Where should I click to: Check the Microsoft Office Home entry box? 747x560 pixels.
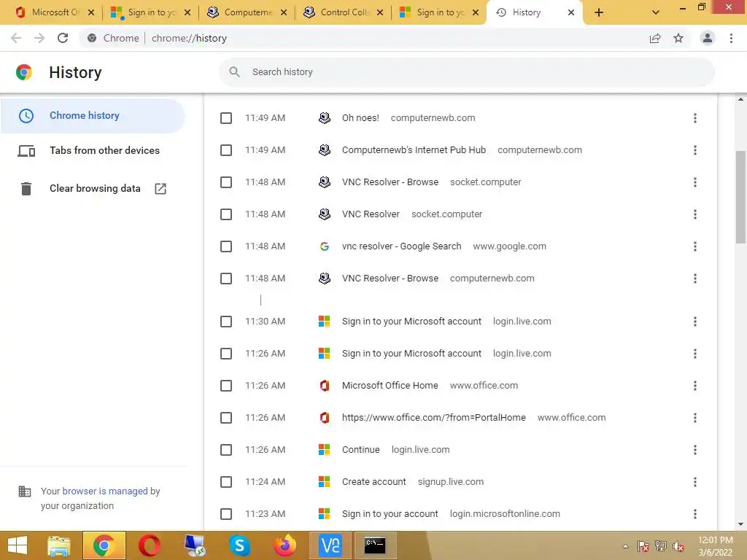coord(226,386)
